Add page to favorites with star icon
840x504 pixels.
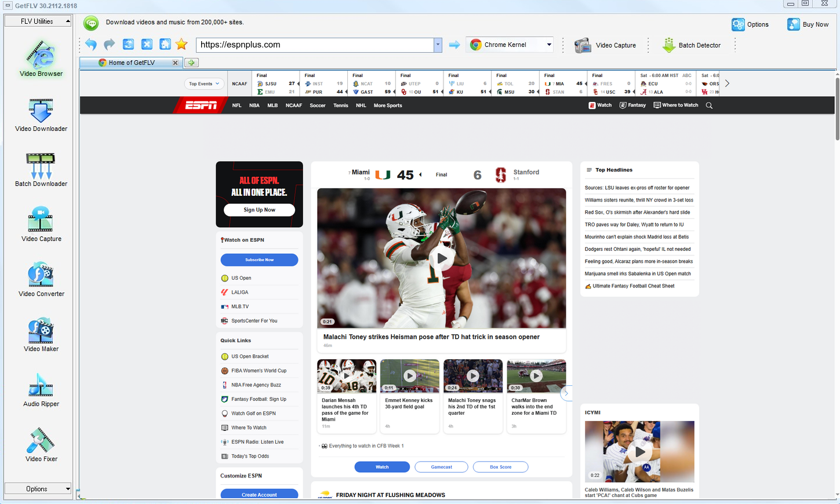181,45
